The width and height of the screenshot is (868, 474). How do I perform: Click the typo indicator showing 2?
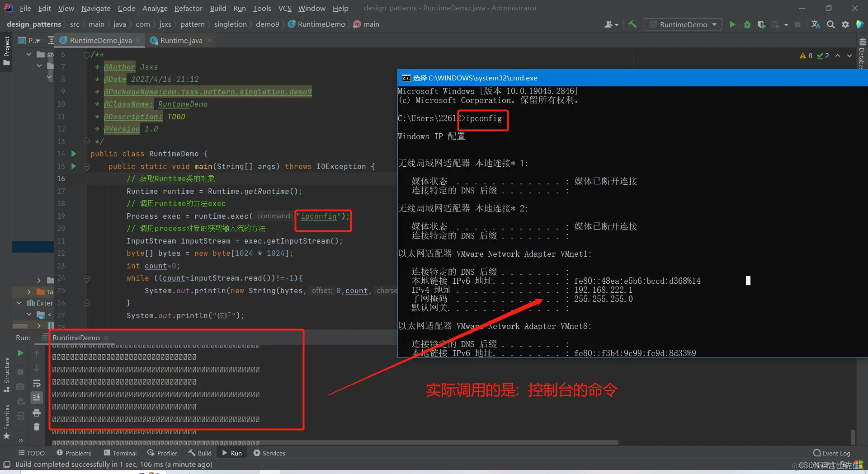[823, 56]
